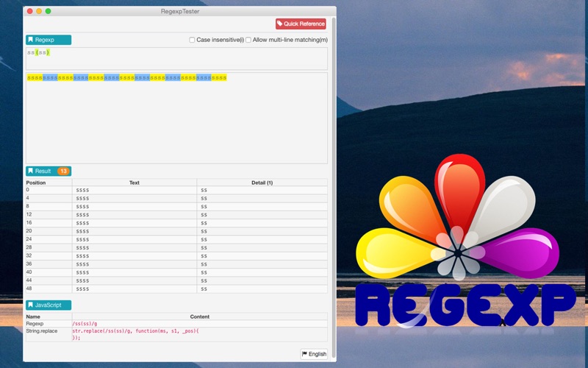The height and width of the screenshot is (368, 588).
Task: Click the orange 13 match count badge
Action: click(63, 171)
